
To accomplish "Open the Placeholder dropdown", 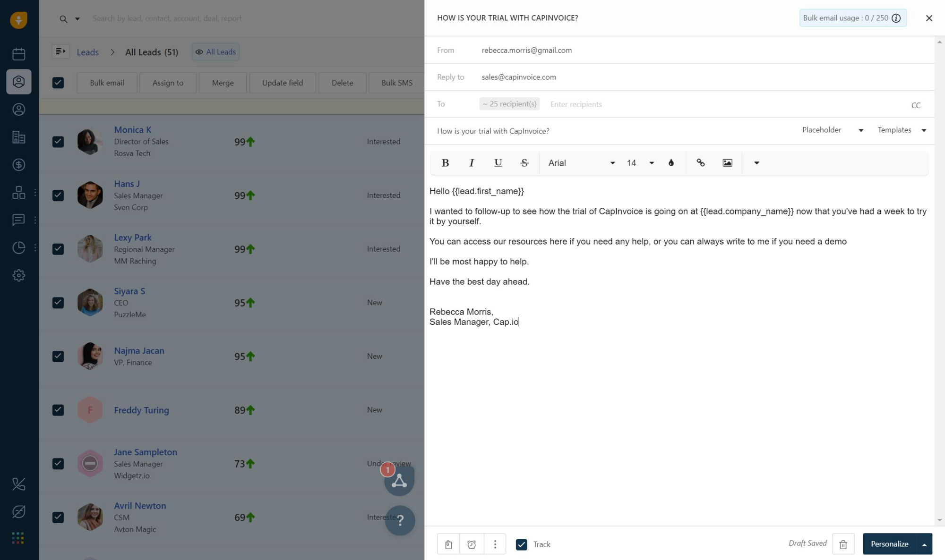I will pos(832,130).
